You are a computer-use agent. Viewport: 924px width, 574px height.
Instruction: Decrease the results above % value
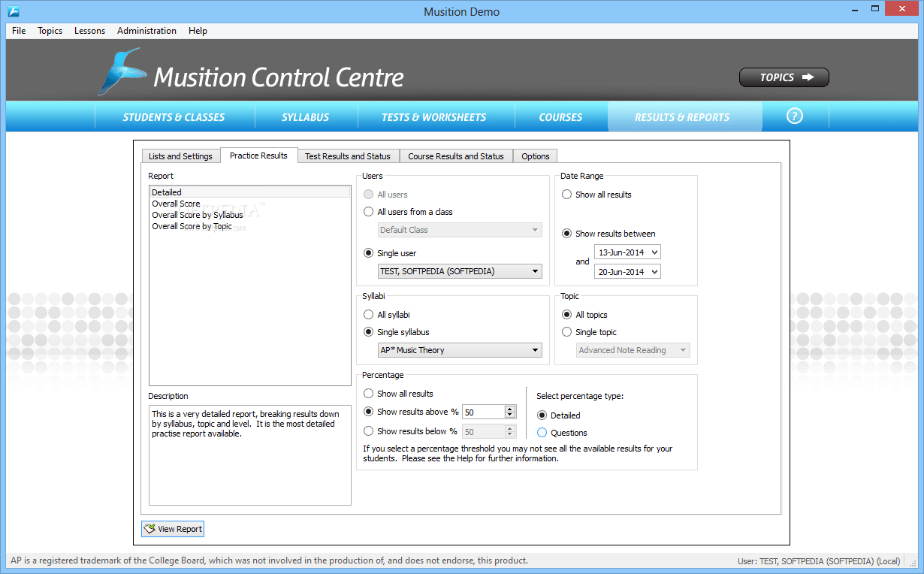click(x=511, y=415)
